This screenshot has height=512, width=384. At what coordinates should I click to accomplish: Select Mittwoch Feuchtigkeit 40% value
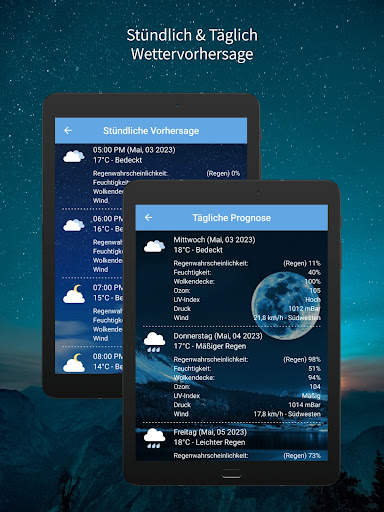(x=314, y=272)
